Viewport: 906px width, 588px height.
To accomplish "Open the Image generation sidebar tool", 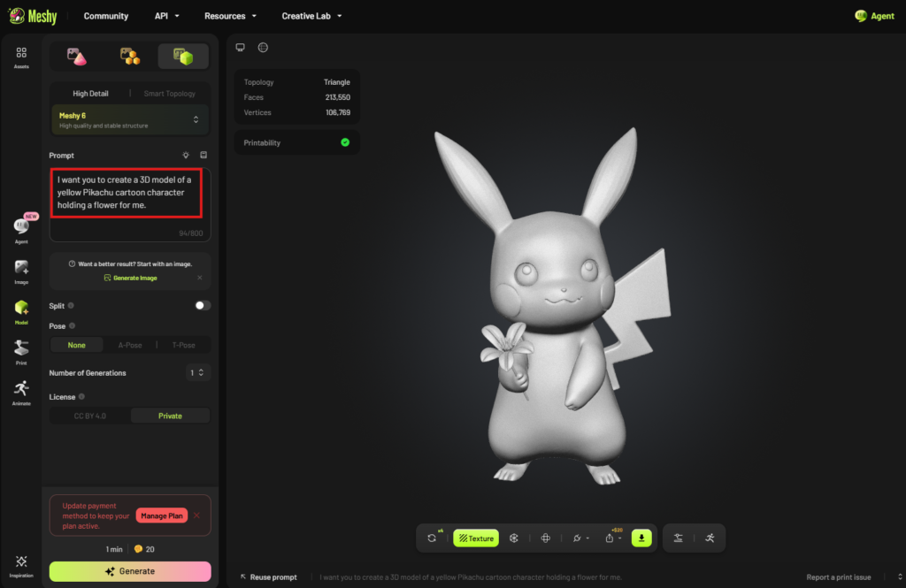I will (21, 272).
